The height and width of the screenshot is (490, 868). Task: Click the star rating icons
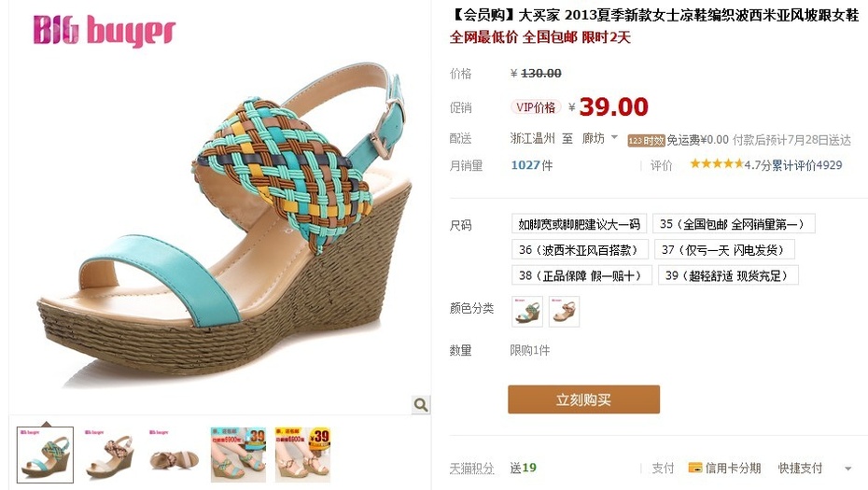[716, 164]
